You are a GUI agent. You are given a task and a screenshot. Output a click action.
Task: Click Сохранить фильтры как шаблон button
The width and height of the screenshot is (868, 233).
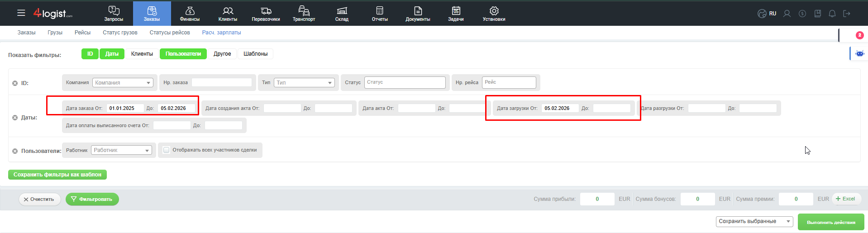coord(57,175)
